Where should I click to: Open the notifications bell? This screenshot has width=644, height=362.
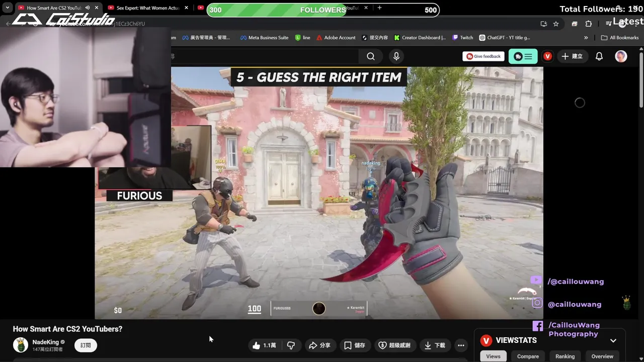tap(599, 56)
